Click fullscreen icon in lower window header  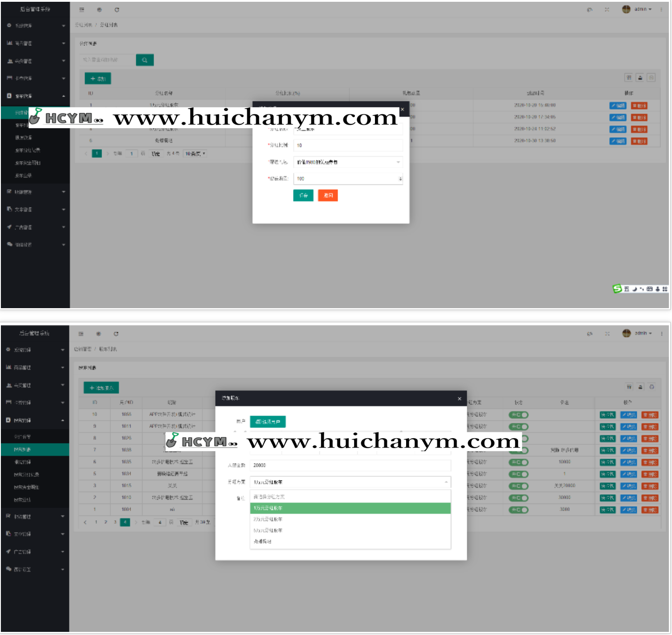coord(607,334)
